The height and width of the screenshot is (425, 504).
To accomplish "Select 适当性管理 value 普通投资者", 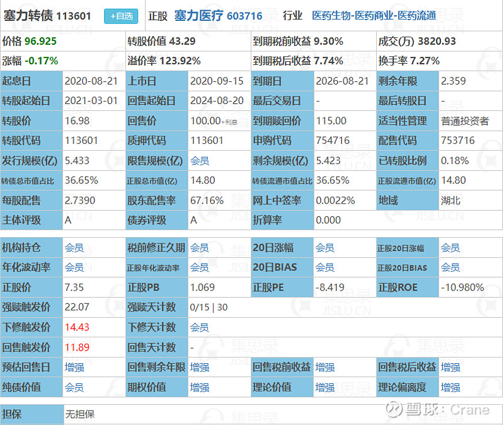I will click(x=465, y=121).
